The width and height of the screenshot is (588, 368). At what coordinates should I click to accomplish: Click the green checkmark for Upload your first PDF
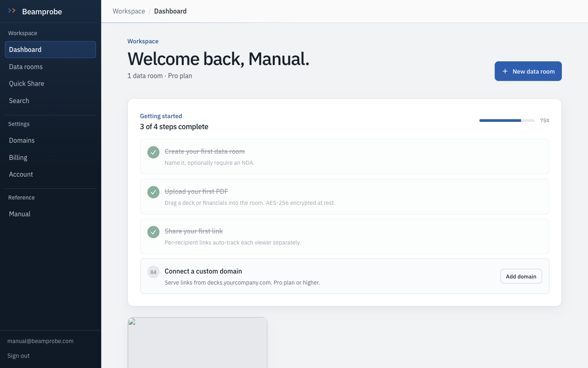tap(154, 192)
